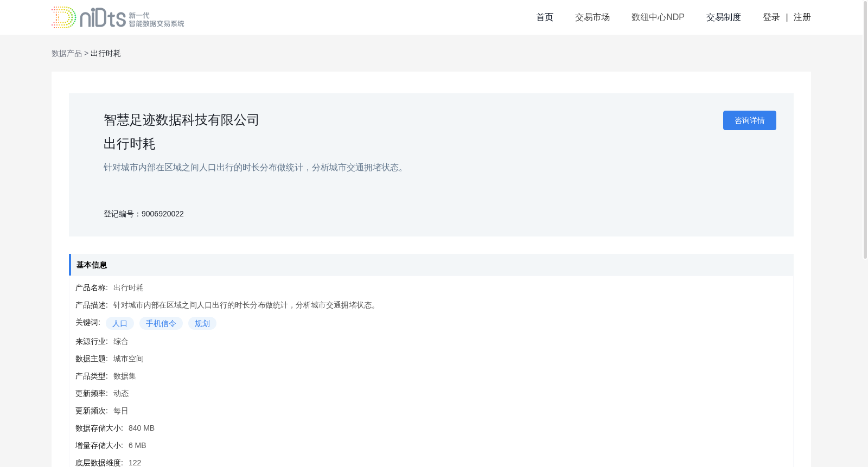Open the 首页 home menu item
This screenshot has width=868, height=467.
[545, 17]
